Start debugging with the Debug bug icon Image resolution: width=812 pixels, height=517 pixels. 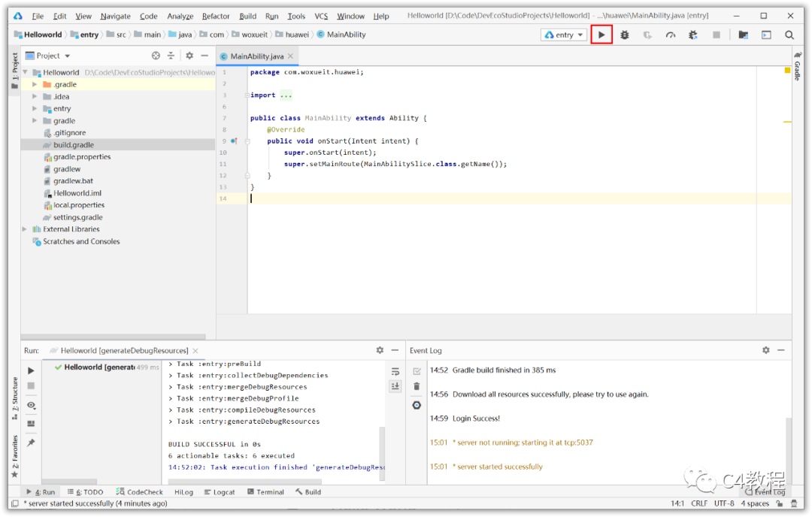point(625,35)
